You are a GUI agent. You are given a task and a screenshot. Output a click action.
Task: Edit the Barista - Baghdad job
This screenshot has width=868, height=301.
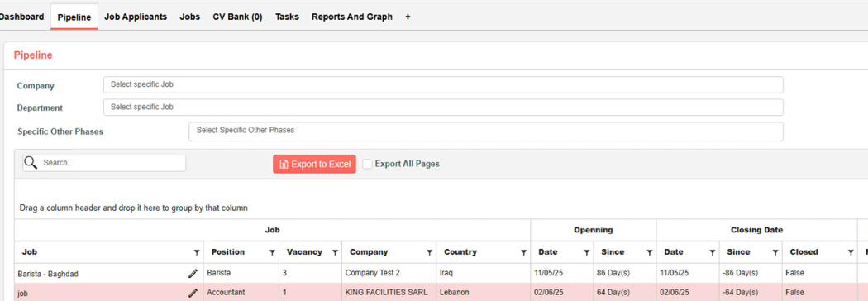[x=193, y=273]
